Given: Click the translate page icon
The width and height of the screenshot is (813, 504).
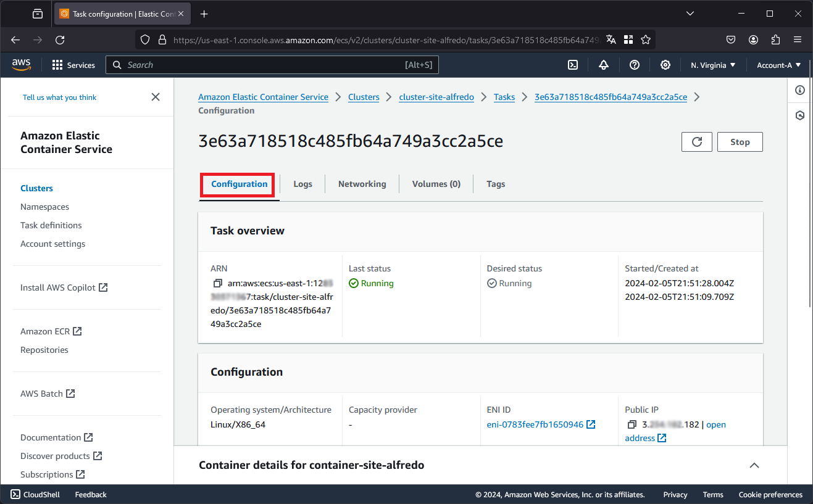Looking at the screenshot, I should pyautogui.click(x=611, y=39).
